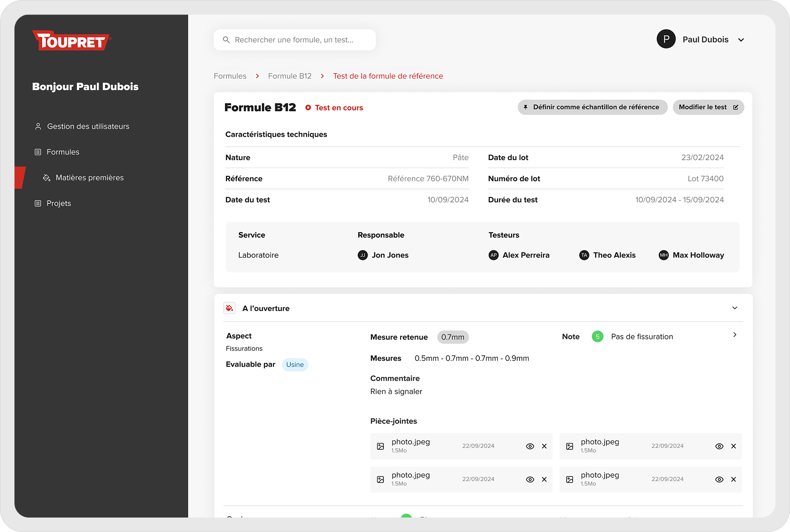Collapse the A l'ouverture section

pos(734,308)
